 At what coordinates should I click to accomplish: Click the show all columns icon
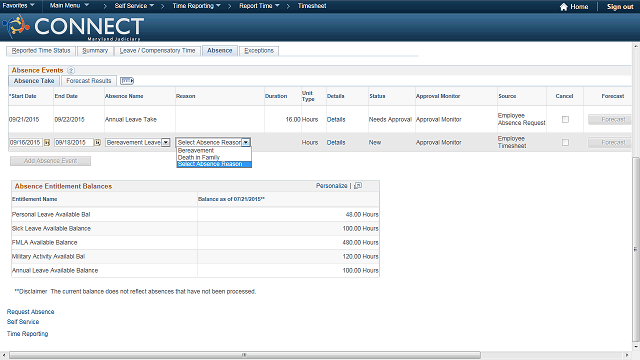pos(127,81)
